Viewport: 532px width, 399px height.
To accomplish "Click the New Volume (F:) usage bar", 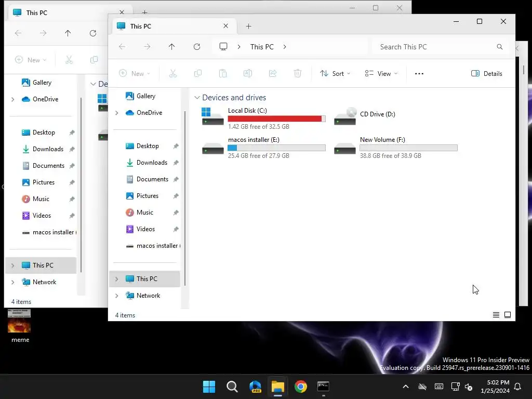I will [x=408, y=148].
